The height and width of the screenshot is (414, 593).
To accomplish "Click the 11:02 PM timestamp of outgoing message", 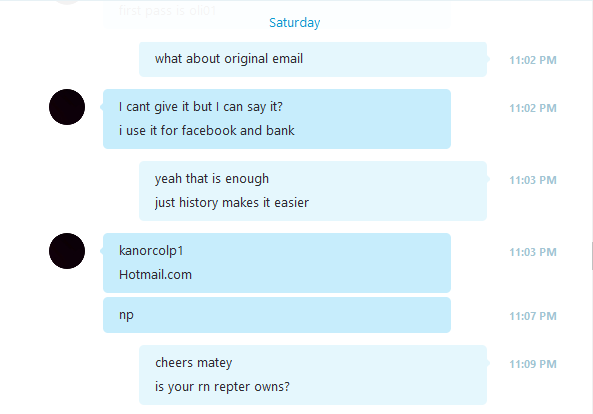I will tap(533, 60).
